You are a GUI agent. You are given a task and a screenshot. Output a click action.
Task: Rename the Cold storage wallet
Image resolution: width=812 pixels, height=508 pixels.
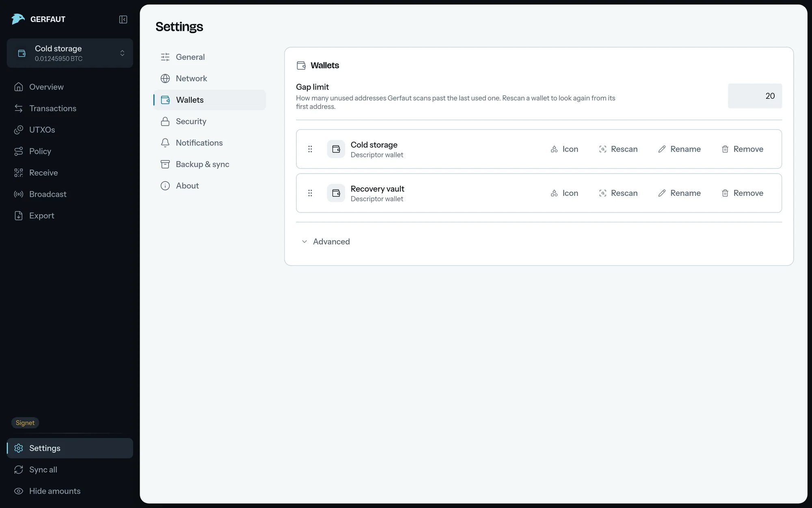(x=680, y=149)
